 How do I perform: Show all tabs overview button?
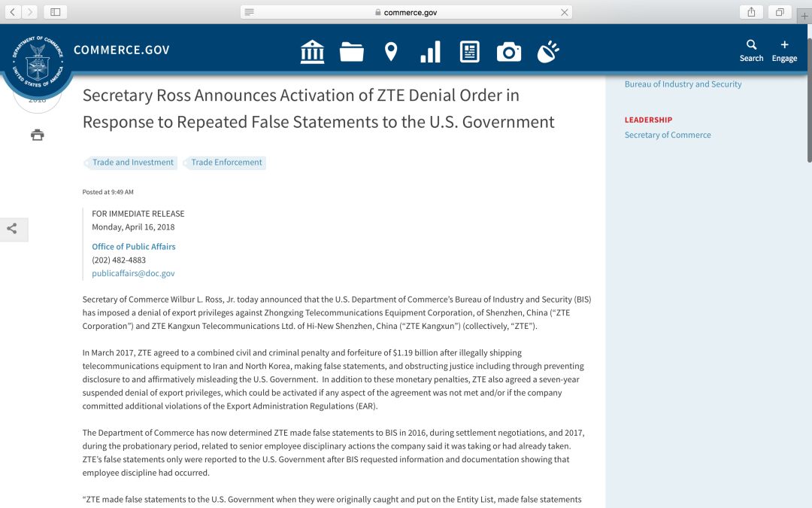780,12
